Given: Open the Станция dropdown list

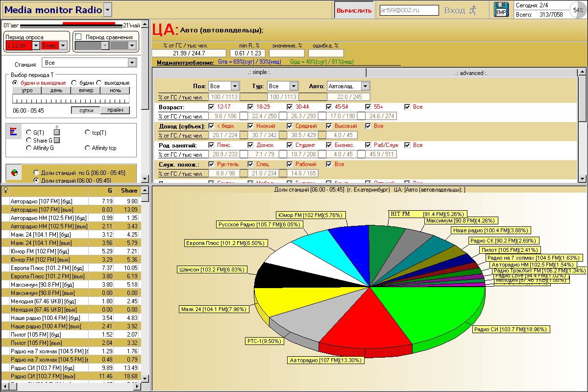Looking at the screenshot, I should point(131,63).
